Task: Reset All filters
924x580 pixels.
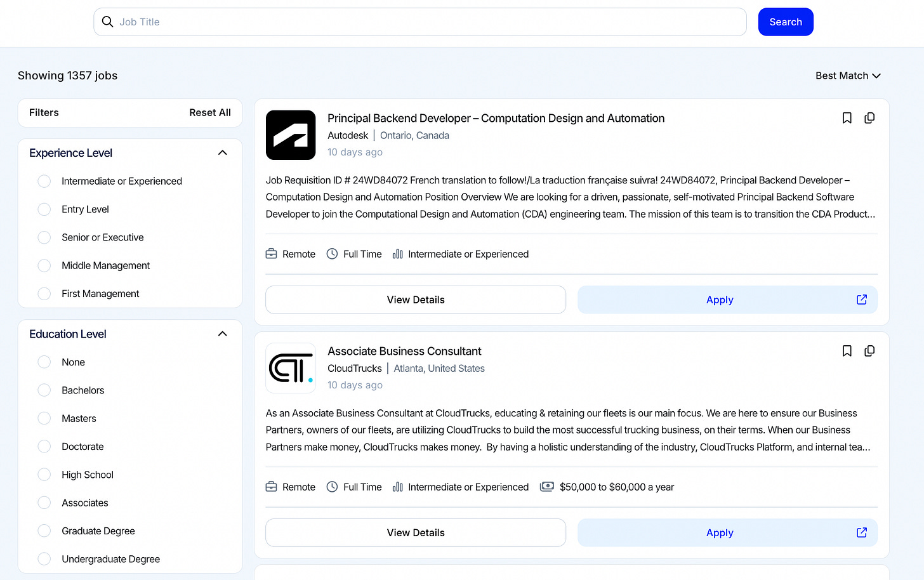Action: coord(210,112)
